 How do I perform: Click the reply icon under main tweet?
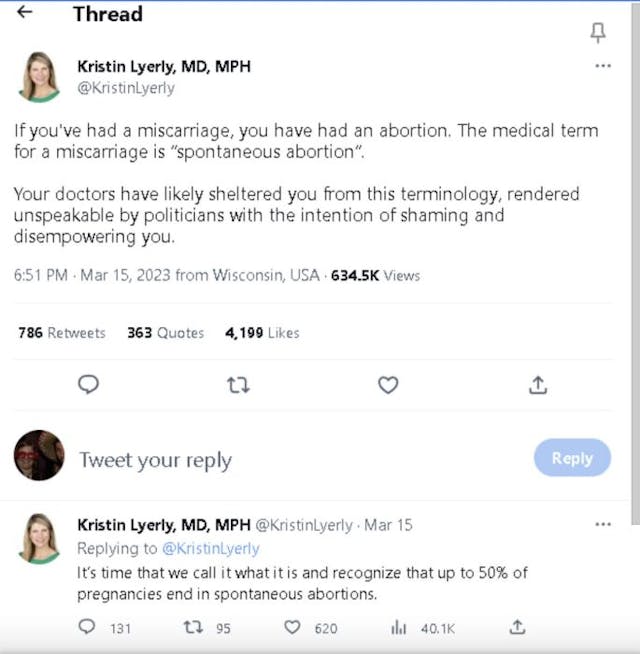[88, 384]
